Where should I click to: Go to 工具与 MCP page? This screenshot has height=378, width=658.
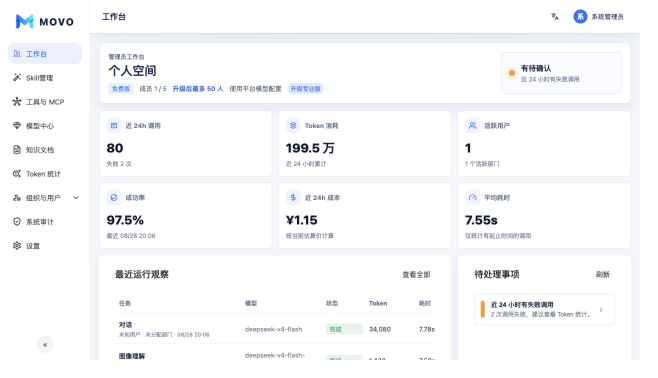pos(45,102)
